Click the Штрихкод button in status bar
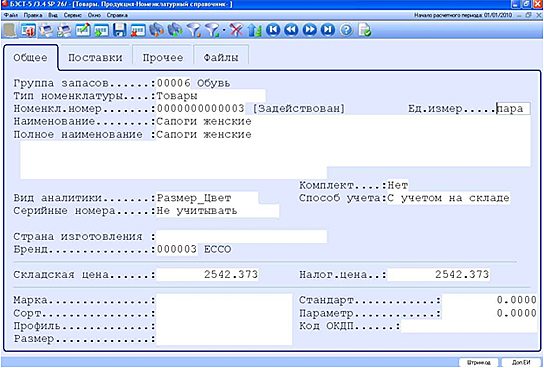The image size is (544, 368). (479, 362)
